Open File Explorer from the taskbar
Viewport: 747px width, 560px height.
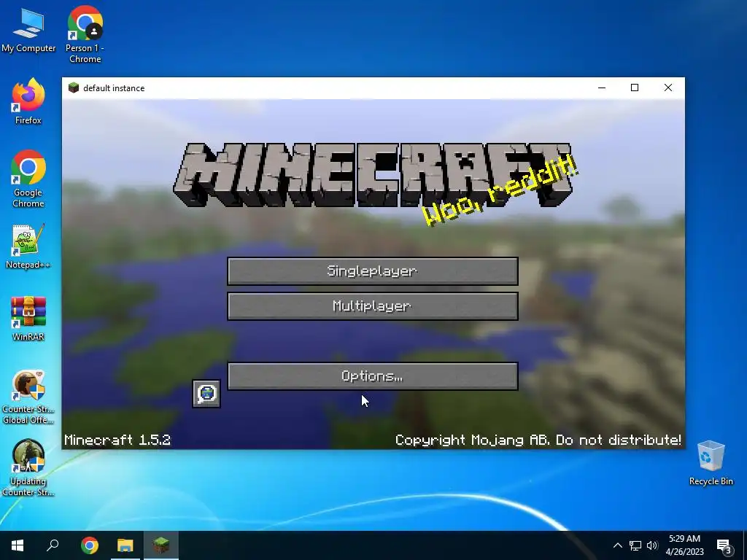[x=125, y=545]
